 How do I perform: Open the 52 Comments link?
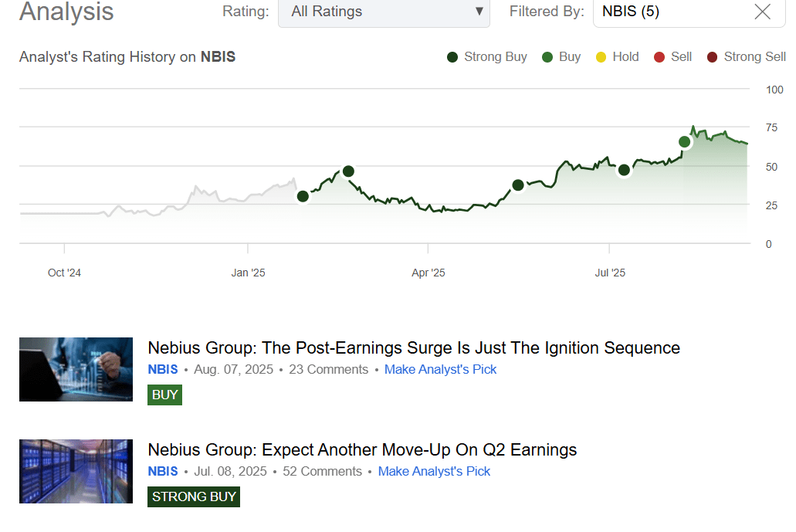pyautogui.click(x=323, y=472)
